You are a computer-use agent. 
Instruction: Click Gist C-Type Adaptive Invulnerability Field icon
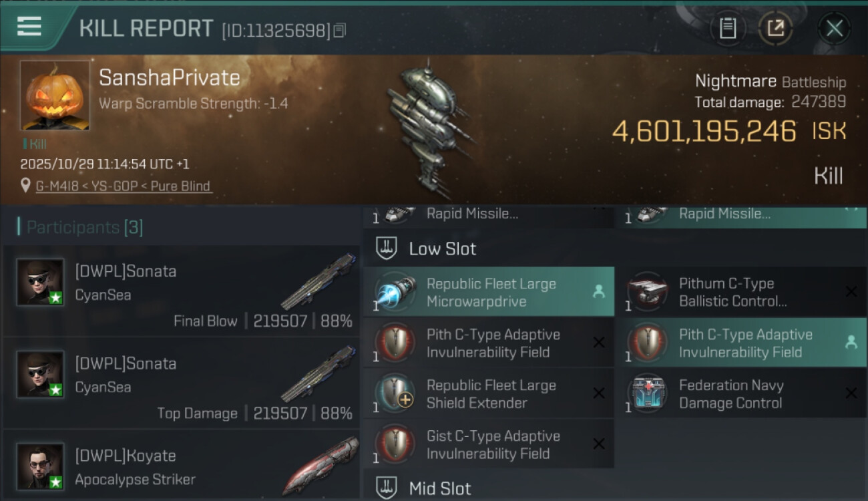(x=395, y=444)
